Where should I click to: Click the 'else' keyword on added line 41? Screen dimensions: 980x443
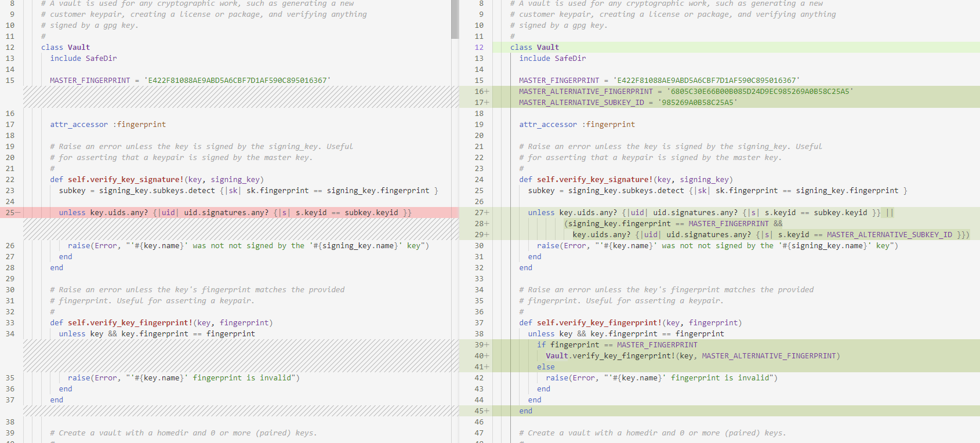546,367
